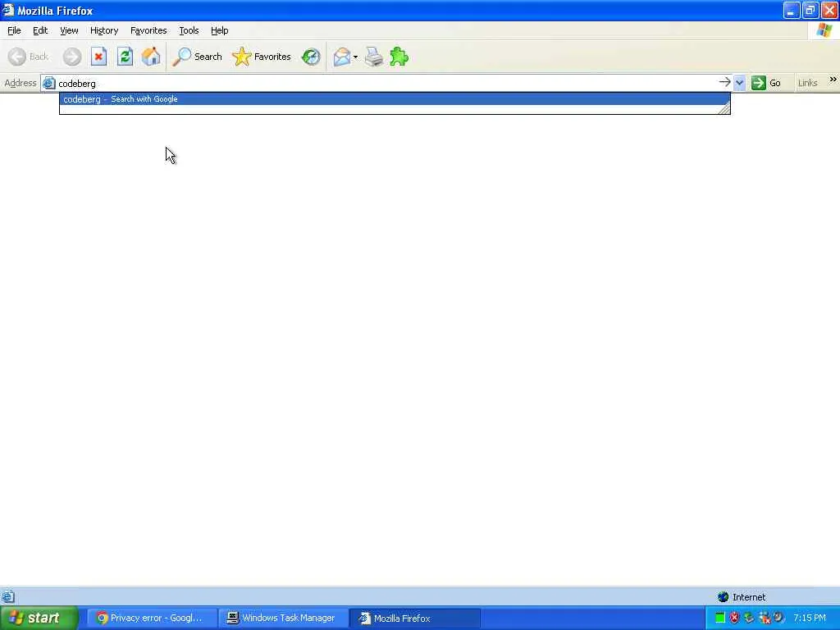The height and width of the screenshot is (630, 840).
Task: Click the taskbar clock showing 7:15 PM
Action: [810, 618]
